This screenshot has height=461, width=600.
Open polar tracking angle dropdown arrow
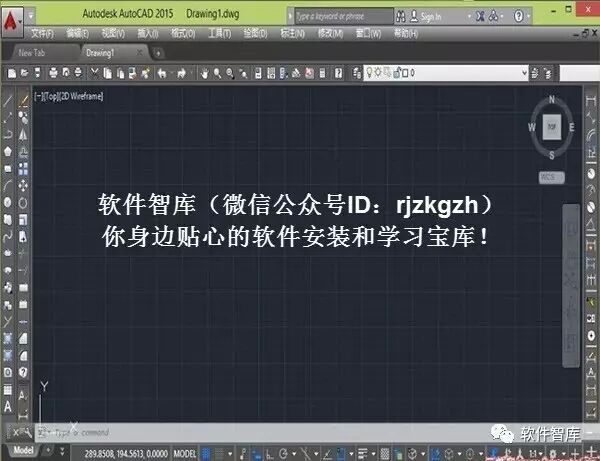tap(294, 454)
